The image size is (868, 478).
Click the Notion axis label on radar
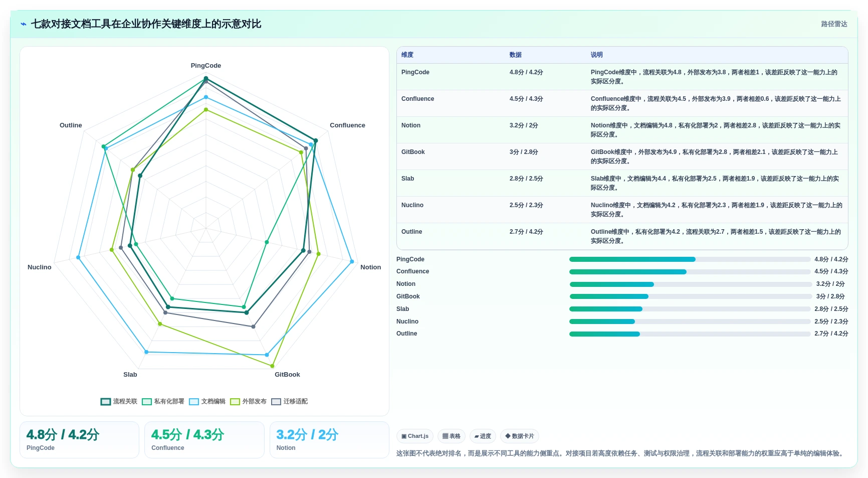pyautogui.click(x=370, y=267)
